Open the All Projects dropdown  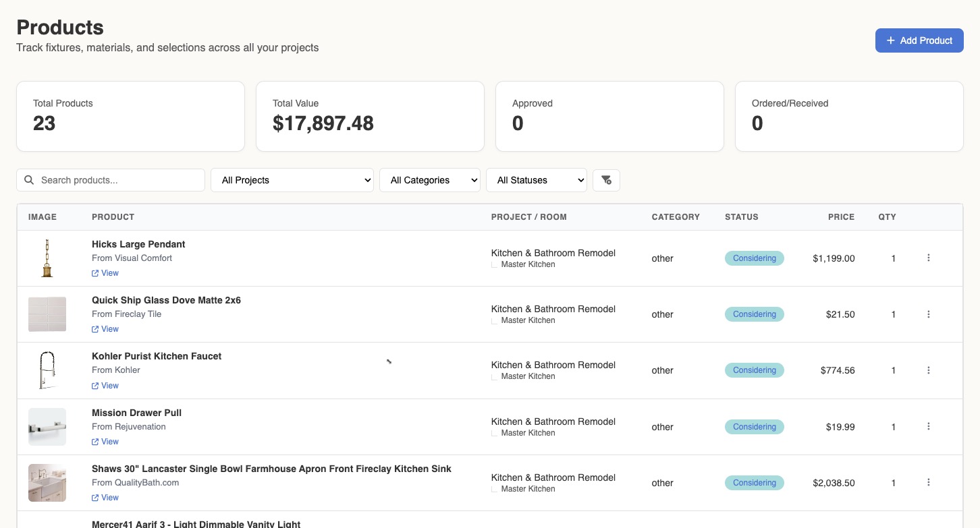[x=292, y=180]
